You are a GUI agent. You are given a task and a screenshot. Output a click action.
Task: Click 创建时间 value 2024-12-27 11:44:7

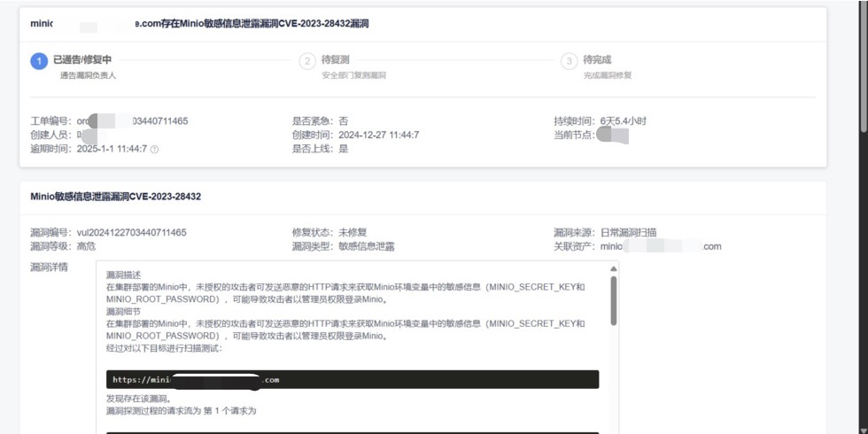tap(378, 135)
